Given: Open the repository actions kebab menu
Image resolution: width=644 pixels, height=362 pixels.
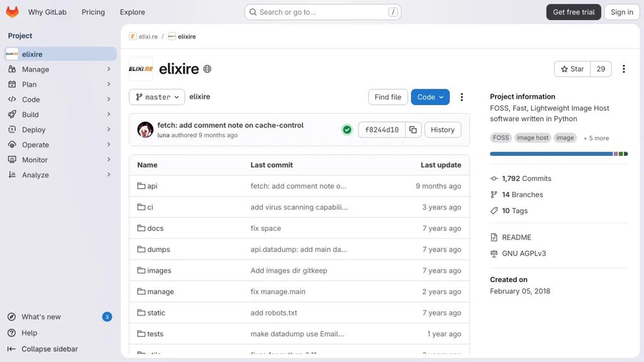Looking at the screenshot, I should pyautogui.click(x=462, y=97).
